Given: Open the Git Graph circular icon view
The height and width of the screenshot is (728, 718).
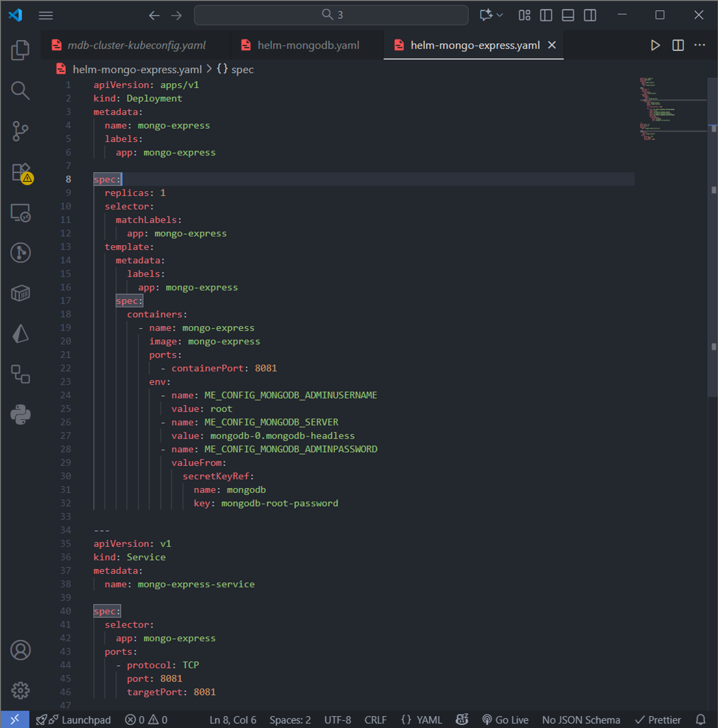Looking at the screenshot, I should [20, 252].
